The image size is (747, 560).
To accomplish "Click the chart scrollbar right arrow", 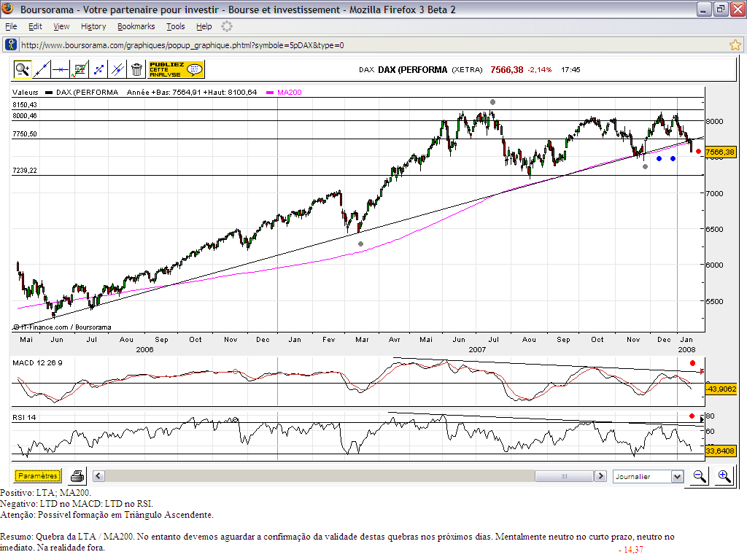I will [601, 475].
